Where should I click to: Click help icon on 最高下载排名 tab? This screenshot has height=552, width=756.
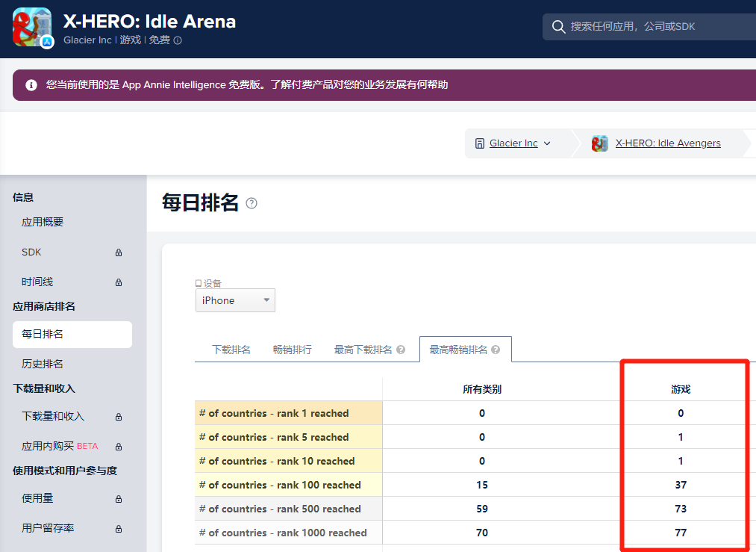pos(401,350)
